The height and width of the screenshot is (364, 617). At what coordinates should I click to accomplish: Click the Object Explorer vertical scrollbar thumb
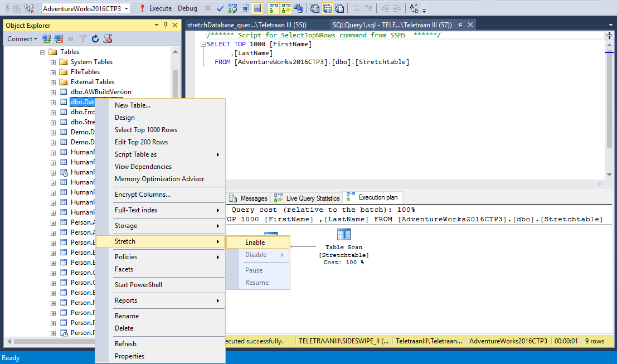[x=175, y=83]
